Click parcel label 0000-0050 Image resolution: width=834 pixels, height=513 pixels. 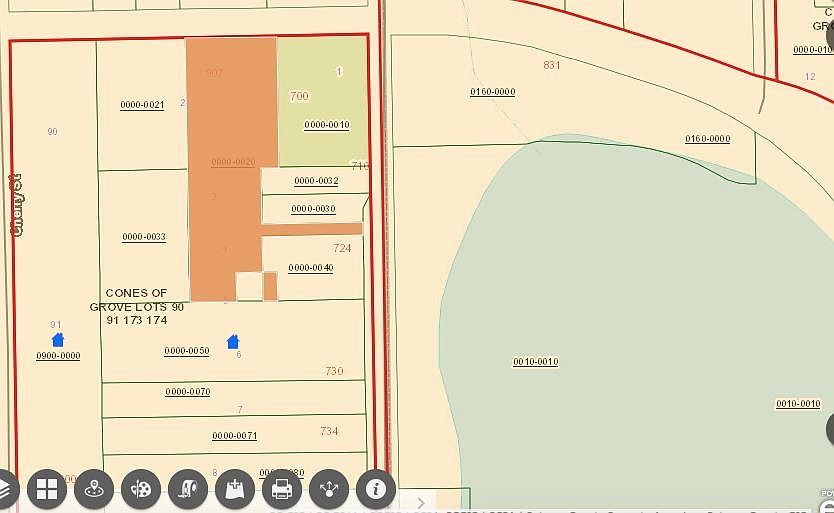click(x=187, y=351)
